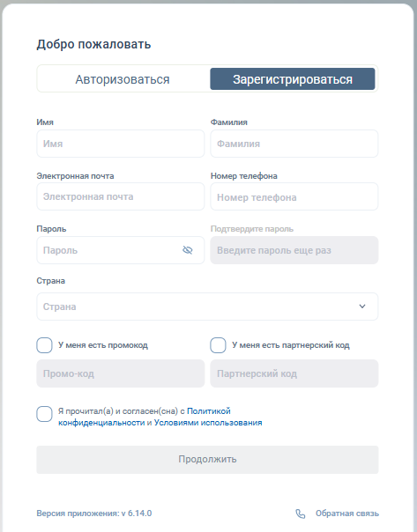Open the Страна country selector field
Screen dimensions: 417x532
pos(207,307)
